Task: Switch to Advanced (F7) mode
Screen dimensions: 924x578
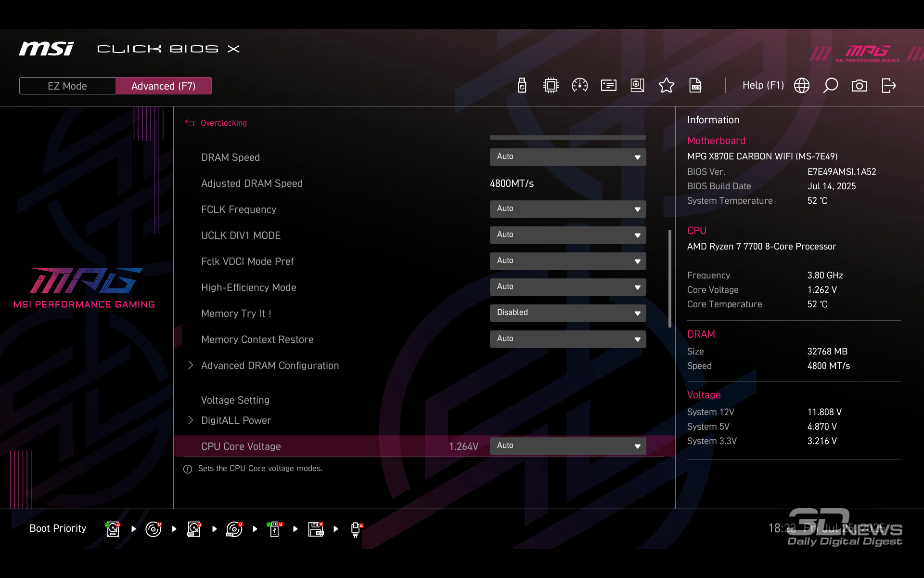Action: pos(164,86)
